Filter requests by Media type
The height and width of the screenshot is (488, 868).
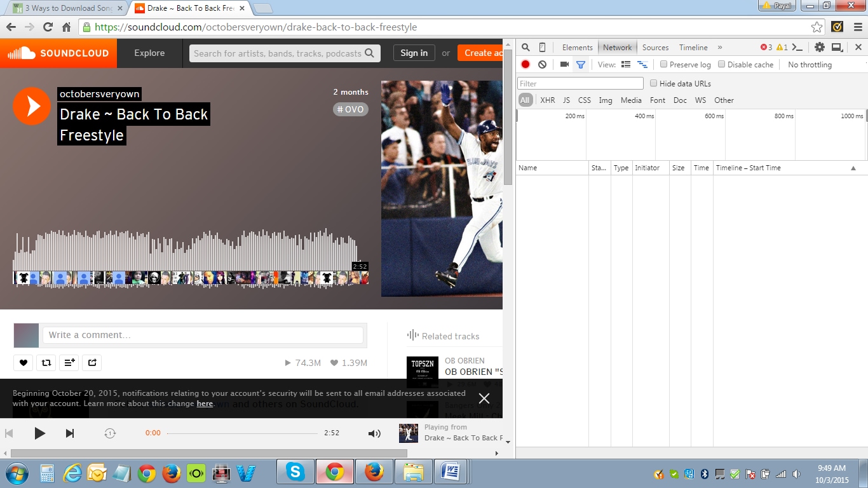point(631,100)
